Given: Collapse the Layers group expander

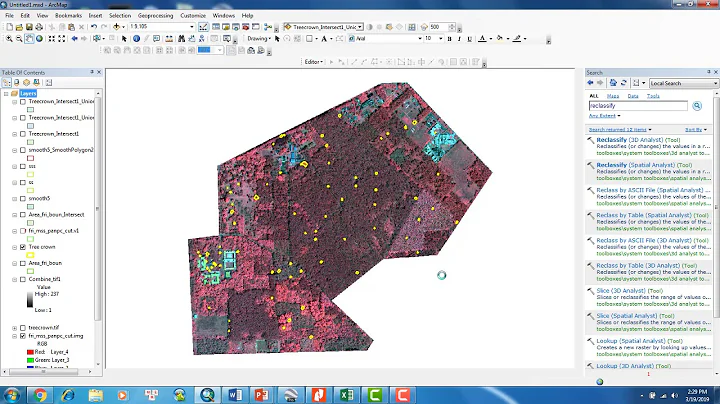Looking at the screenshot, I should click(6, 94).
